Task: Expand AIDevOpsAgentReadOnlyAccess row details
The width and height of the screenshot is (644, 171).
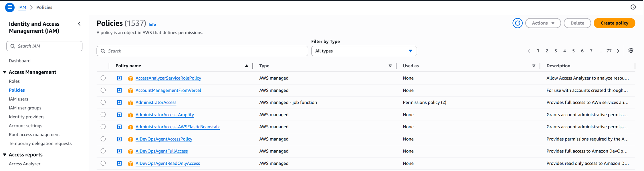Action: coord(120,164)
